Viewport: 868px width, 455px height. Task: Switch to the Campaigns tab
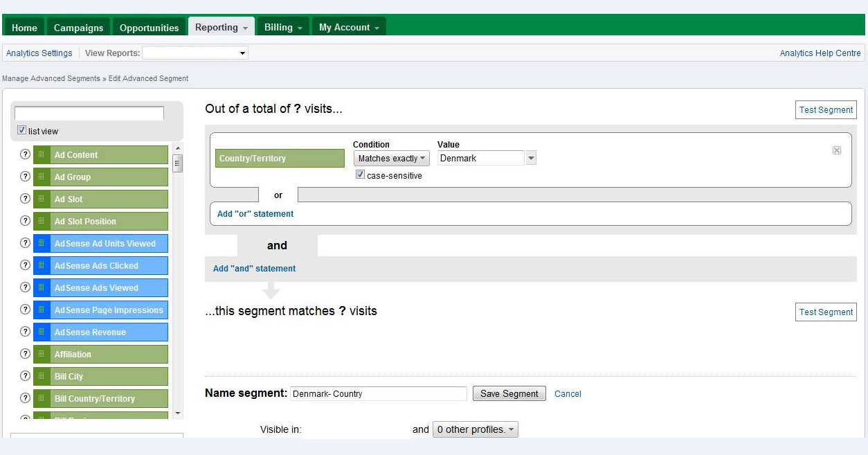(x=78, y=28)
